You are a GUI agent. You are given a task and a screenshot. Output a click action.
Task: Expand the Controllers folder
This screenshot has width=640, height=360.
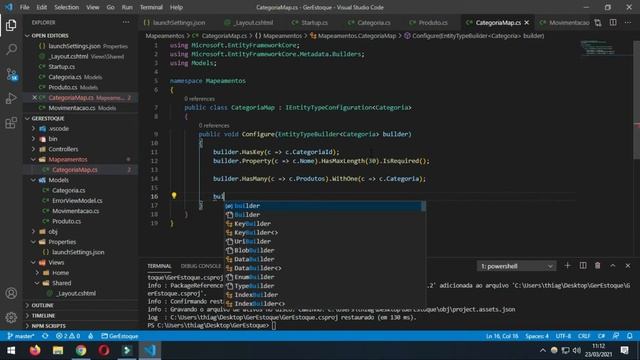pyautogui.click(x=63, y=149)
